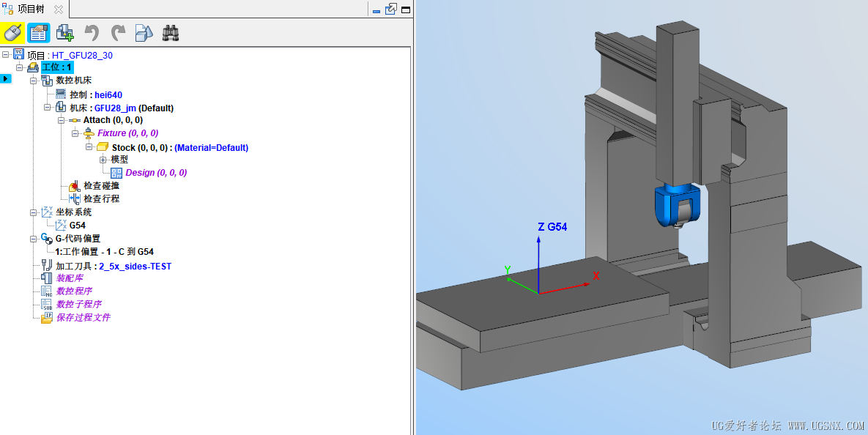Click the Z G54 axis label
The image size is (868, 435).
click(552, 227)
